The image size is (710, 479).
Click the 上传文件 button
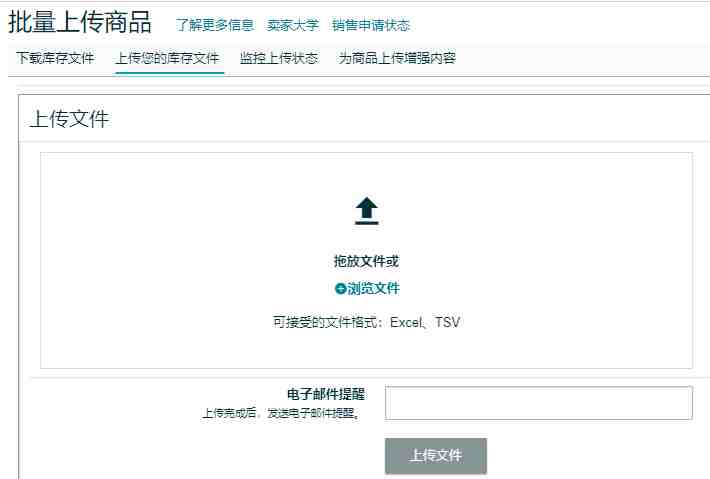coord(436,456)
